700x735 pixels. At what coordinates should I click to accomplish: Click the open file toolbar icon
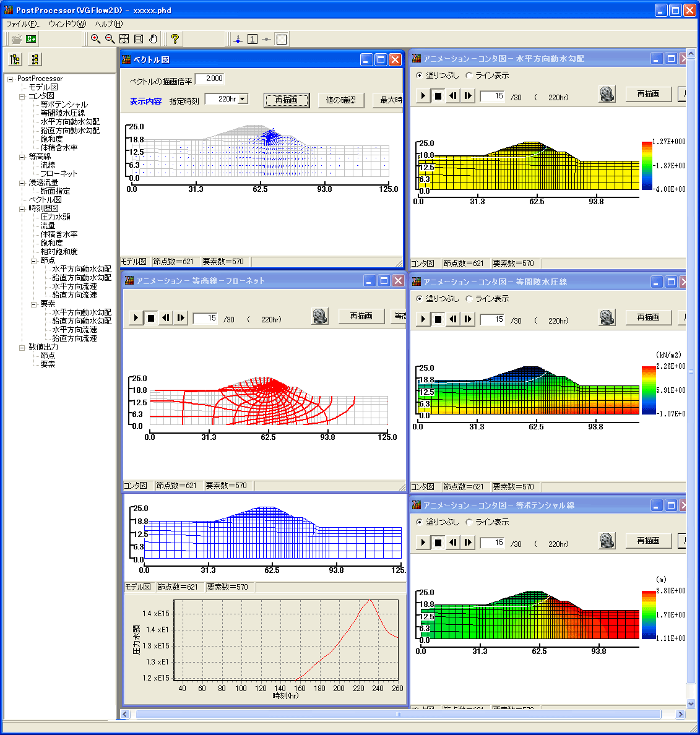pos(17,39)
